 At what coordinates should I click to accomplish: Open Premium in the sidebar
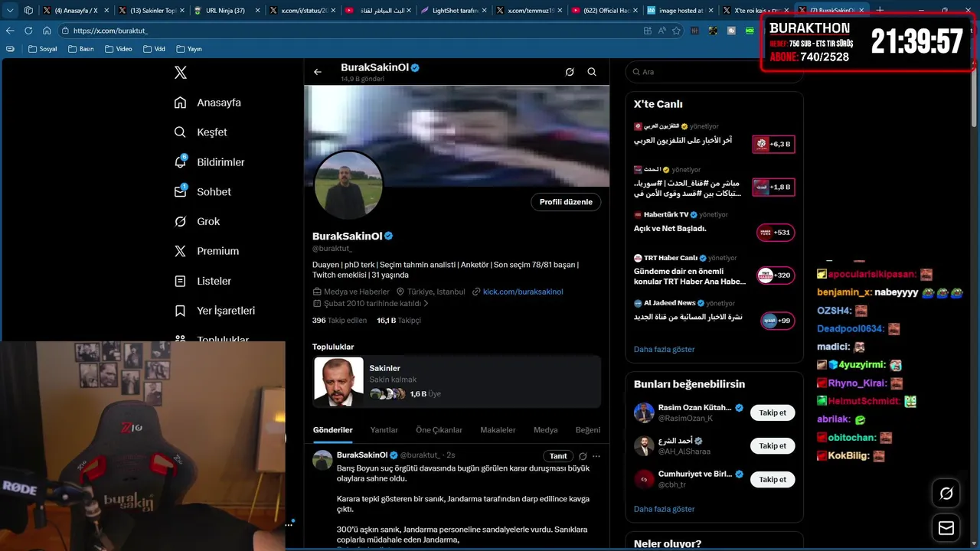click(x=206, y=251)
